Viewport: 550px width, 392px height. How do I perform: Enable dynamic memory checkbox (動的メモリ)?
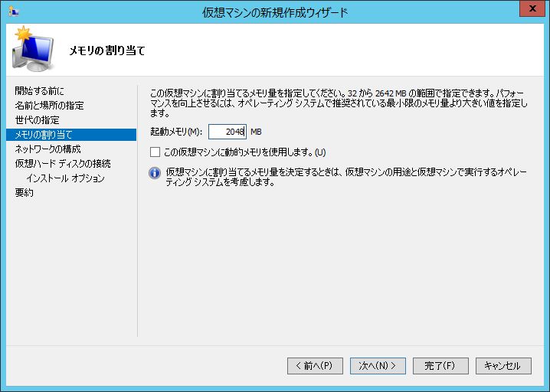[155, 152]
